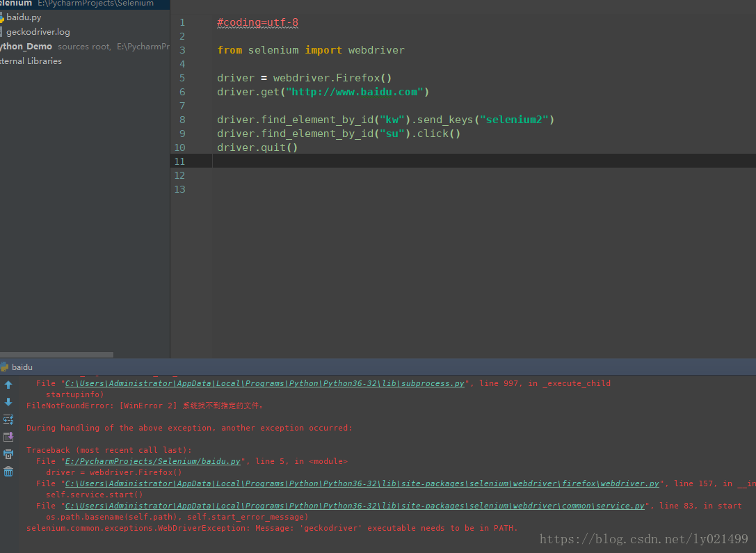This screenshot has height=553, width=756.
Task: Click the print icon in run console
Action: click(x=8, y=454)
